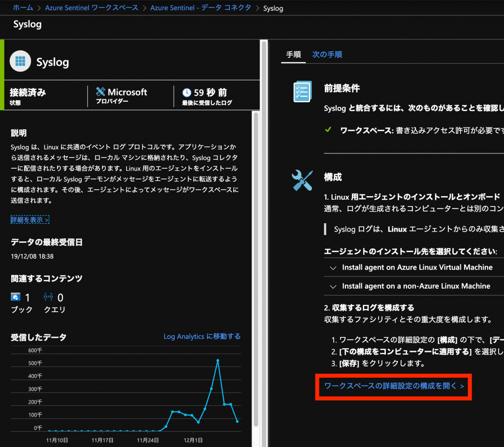Switch to the 次の手順 tab
The width and height of the screenshot is (504, 447).
pos(327,55)
